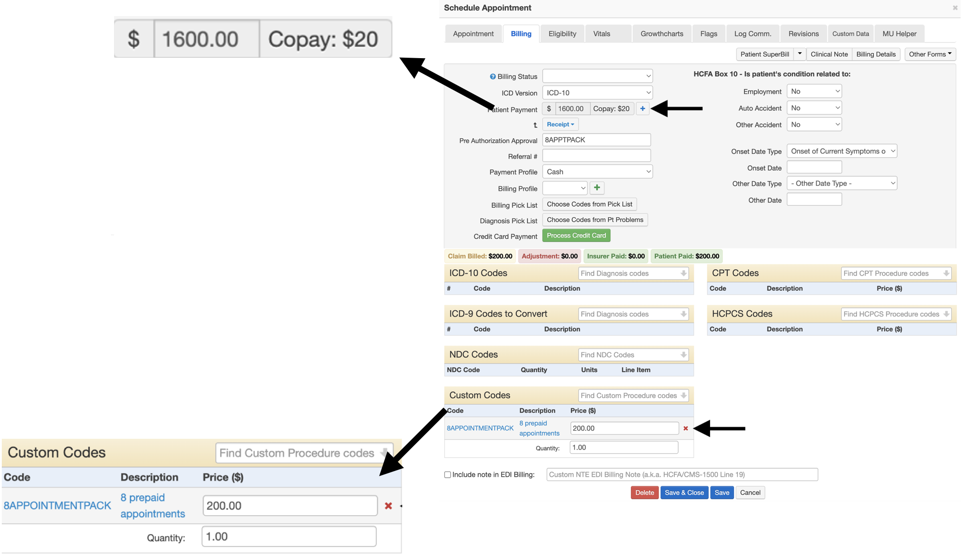Open the ICD Version dropdown

[597, 93]
